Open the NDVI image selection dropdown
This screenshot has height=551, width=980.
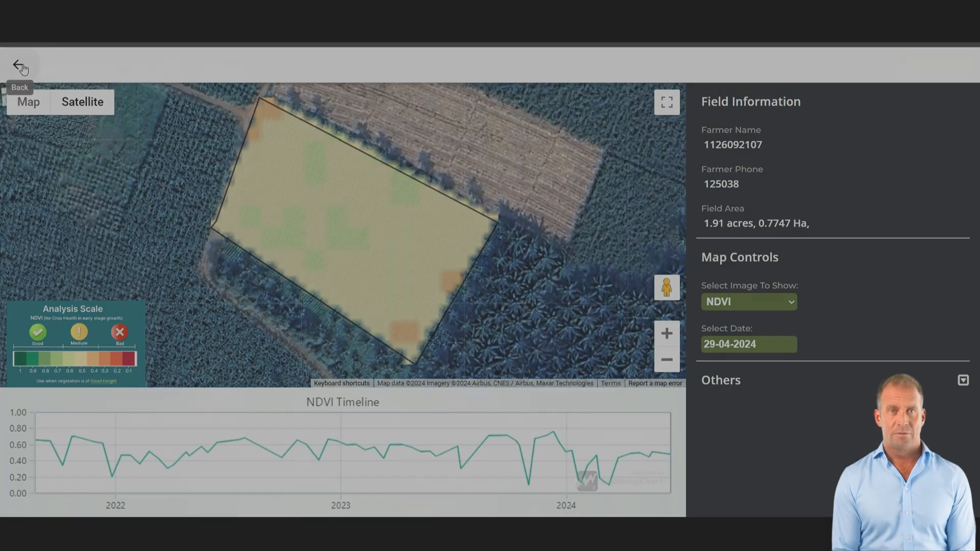[x=749, y=302]
